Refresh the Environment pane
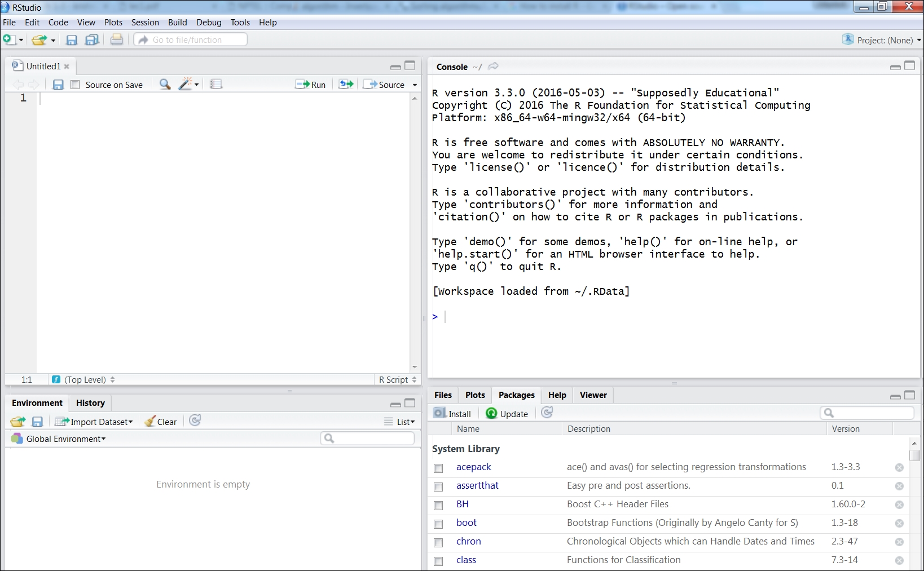 pos(195,420)
